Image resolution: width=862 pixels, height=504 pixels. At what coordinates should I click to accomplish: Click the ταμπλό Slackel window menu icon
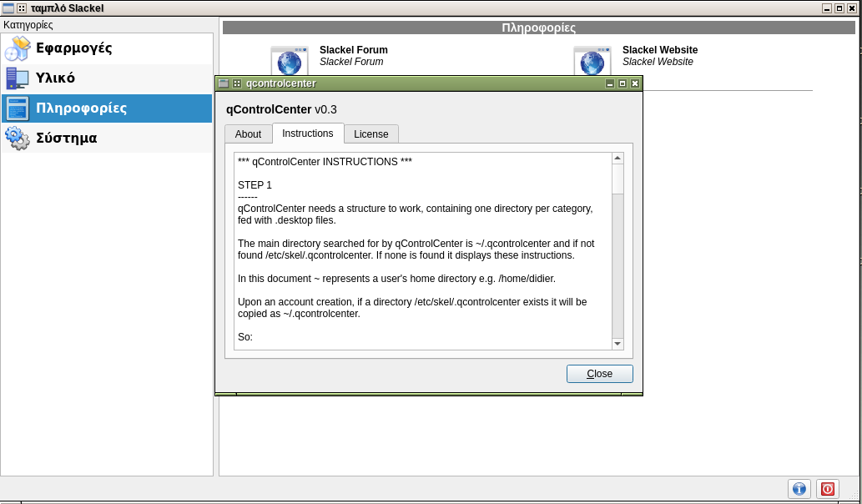[8, 8]
